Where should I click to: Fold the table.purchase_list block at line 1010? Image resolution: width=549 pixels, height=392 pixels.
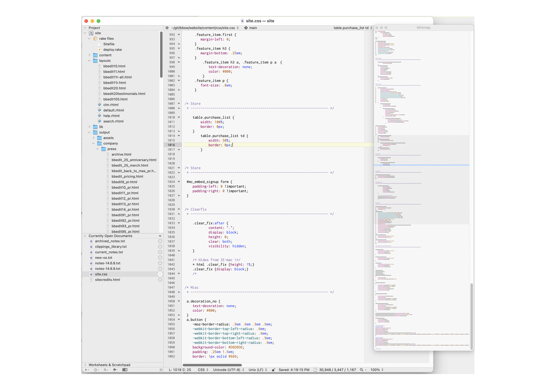tap(179, 117)
